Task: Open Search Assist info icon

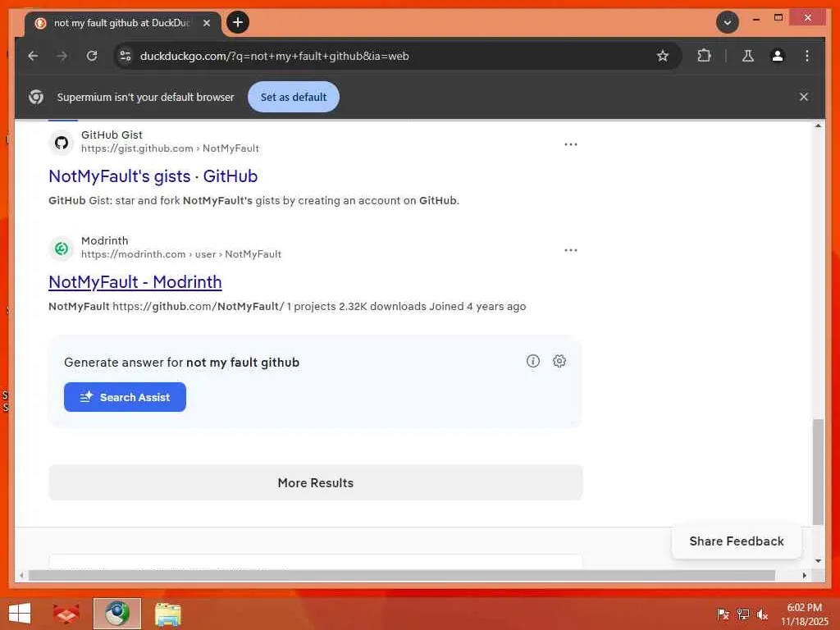Action: coord(533,361)
